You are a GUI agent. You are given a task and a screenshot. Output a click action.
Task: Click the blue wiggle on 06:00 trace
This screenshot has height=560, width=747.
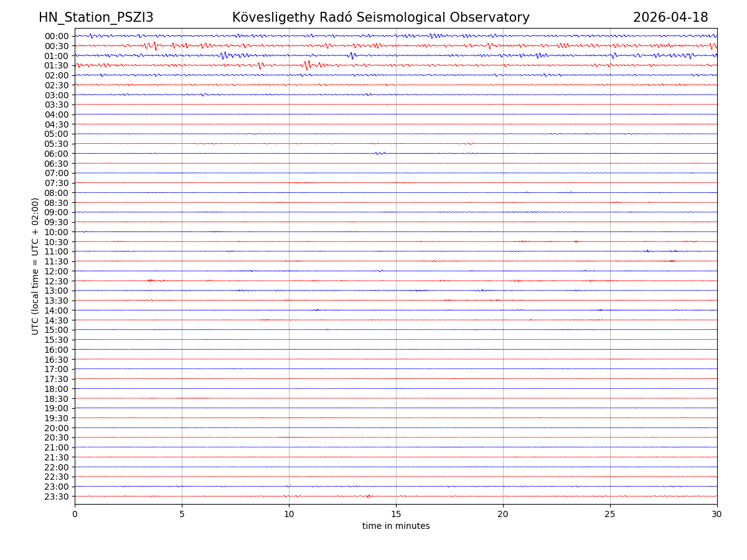pyautogui.click(x=380, y=153)
